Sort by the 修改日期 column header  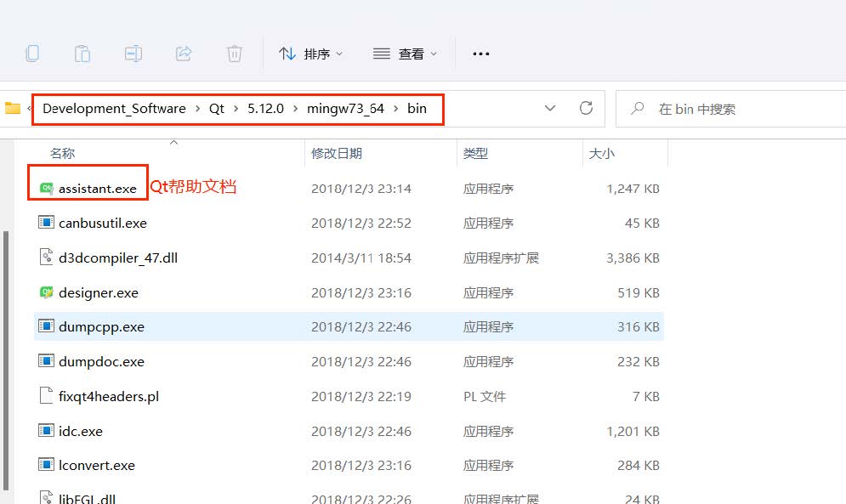pyautogui.click(x=337, y=153)
